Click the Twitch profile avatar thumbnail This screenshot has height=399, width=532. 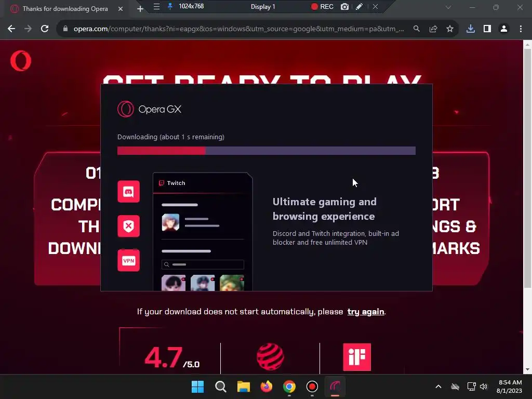[x=170, y=222]
